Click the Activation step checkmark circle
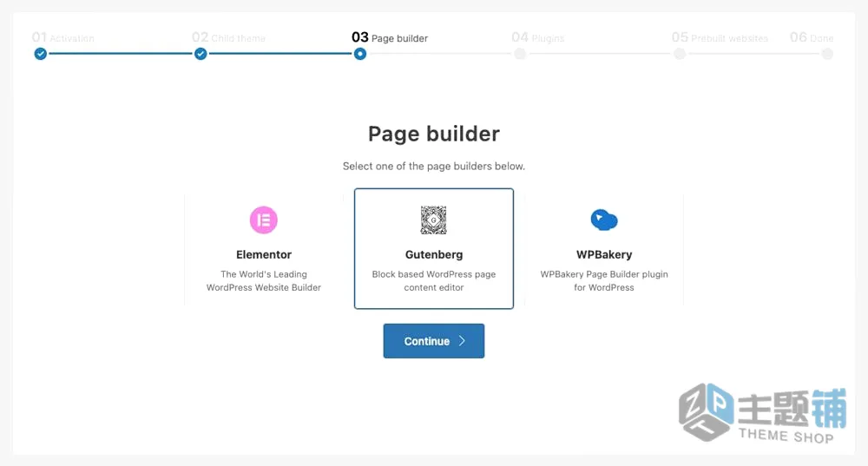The image size is (868, 466). pyautogui.click(x=41, y=54)
